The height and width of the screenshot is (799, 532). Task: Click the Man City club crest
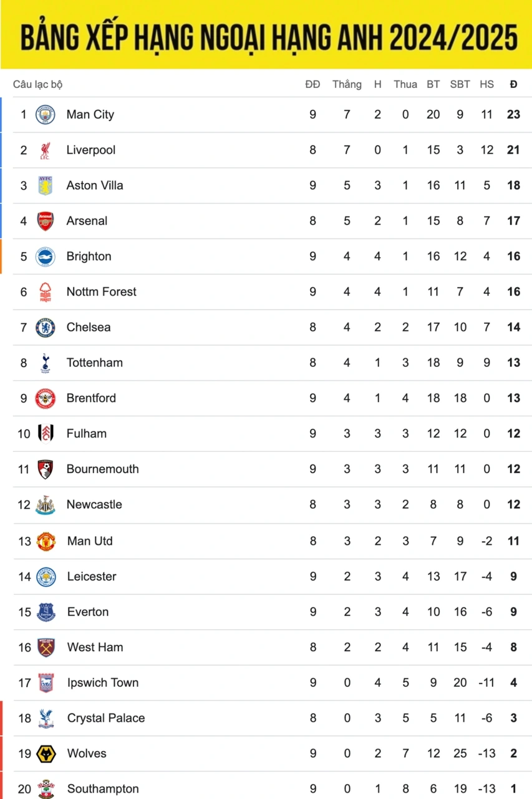pos(45,115)
